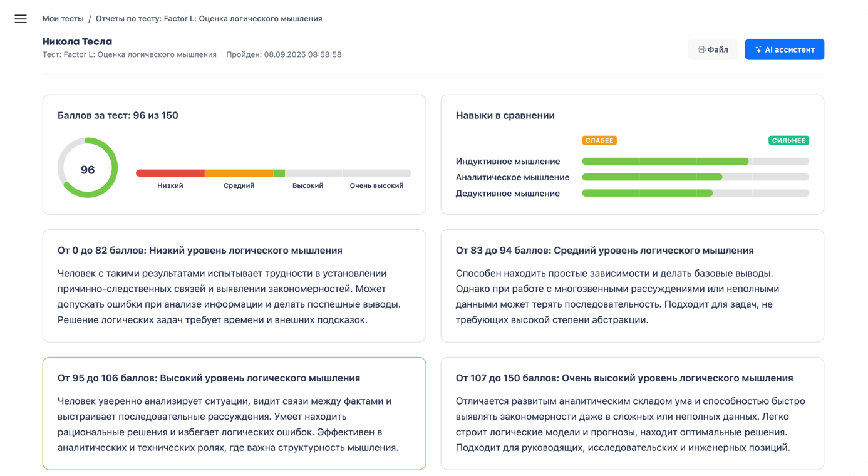Click the green СИЛЬНЕЕ badge
Screen dimensions: 868x476
click(788, 140)
